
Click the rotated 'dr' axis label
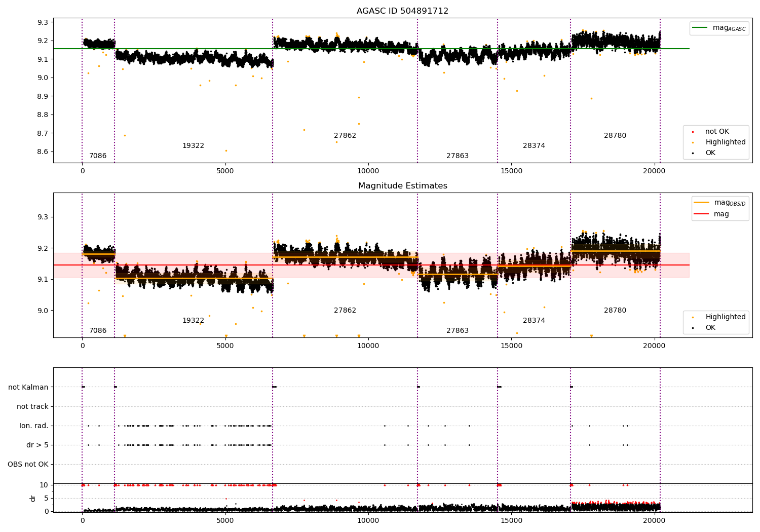pos(33,499)
